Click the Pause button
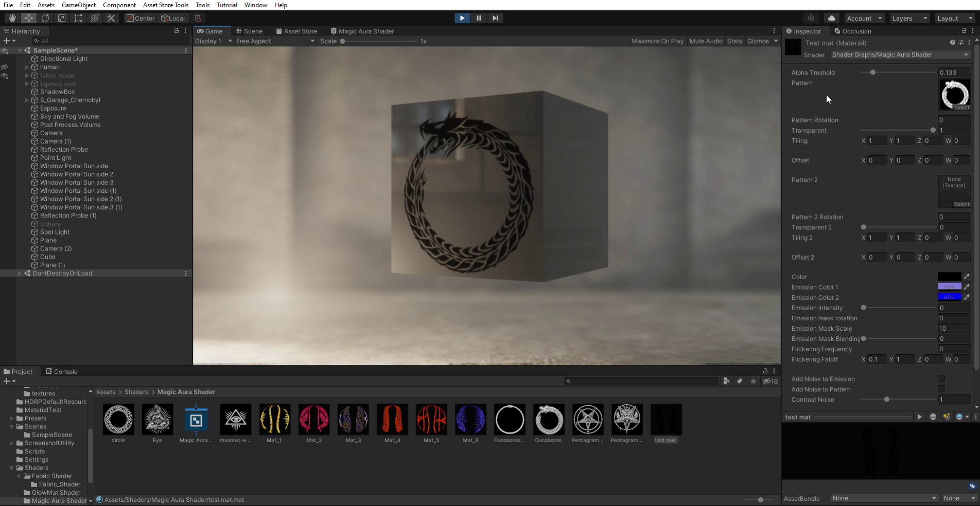 coord(479,18)
